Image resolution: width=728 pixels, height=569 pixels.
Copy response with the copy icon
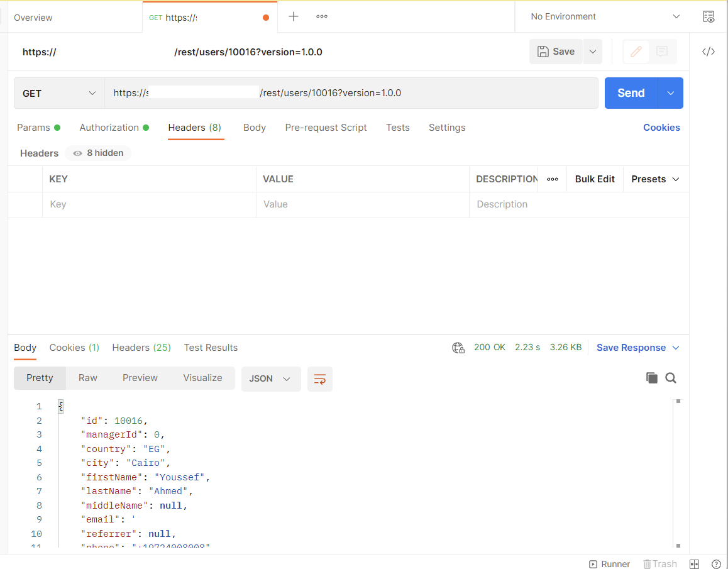pyautogui.click(x=652, y=378)
